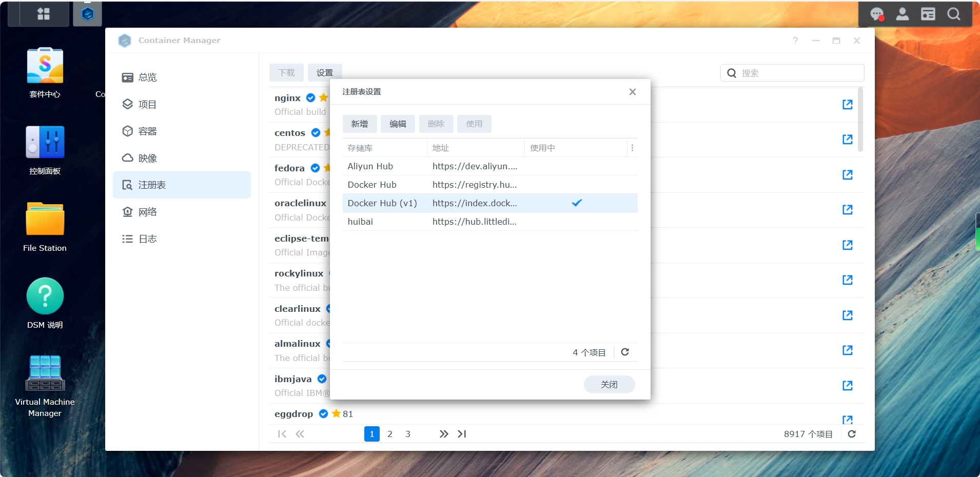Go to previous pages double chevron

click(300, 434)
